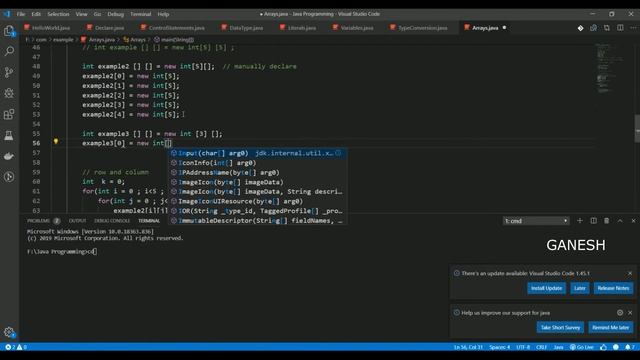640x360 pixels.
Task: Split the terminal panel
Action: tap(593, 221)
